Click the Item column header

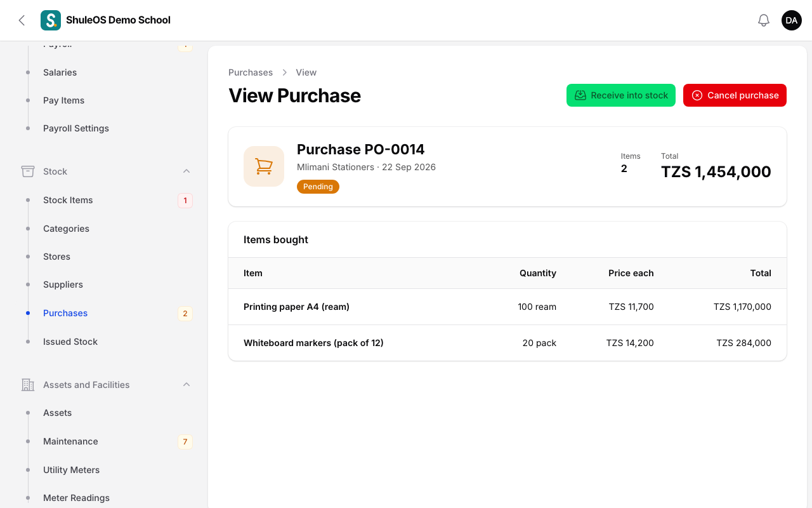pos(253,273)
